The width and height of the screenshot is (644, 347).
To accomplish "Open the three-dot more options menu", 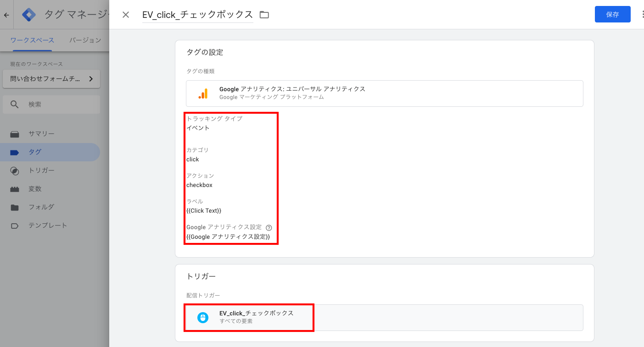I will 642,14.
